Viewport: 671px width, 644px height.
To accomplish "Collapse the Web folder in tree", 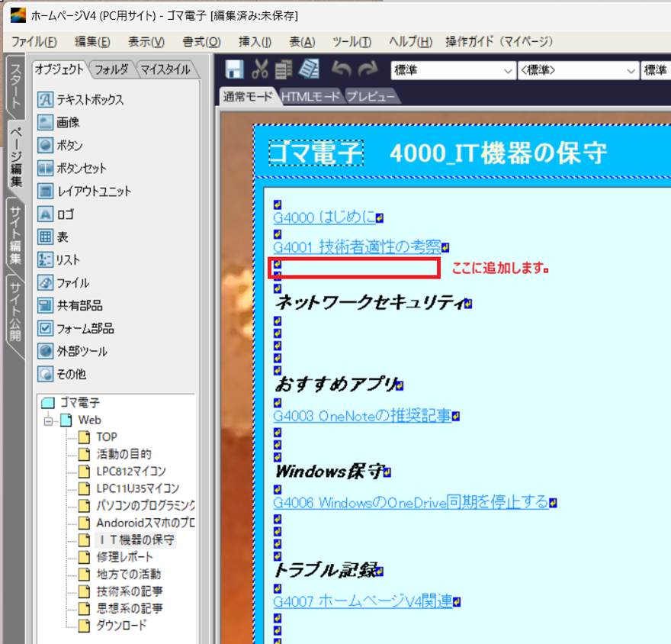I will pyautogui.click(x=48, y=421).
